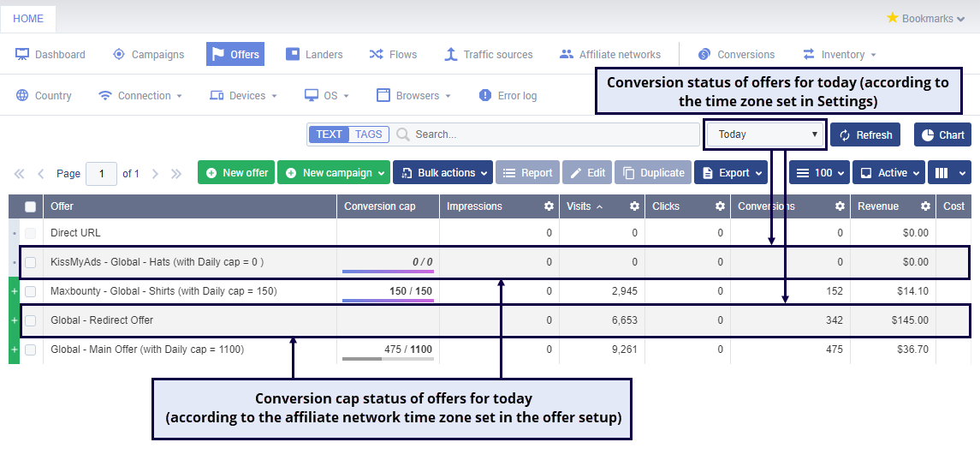The image size is (980, 472).
Task: Sort by Conversion cap column header
Action: pos(388,206)
